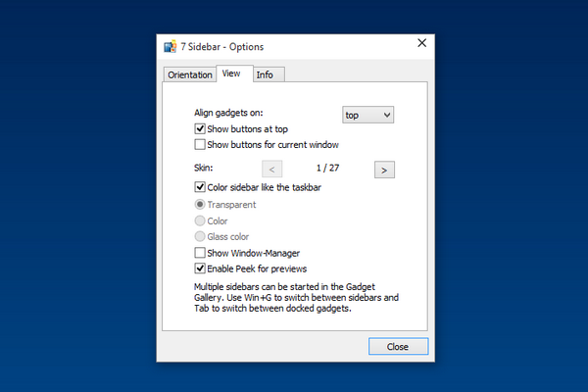Select the View tab
Viewport: 588px width, 392px height.
[231, 73]
